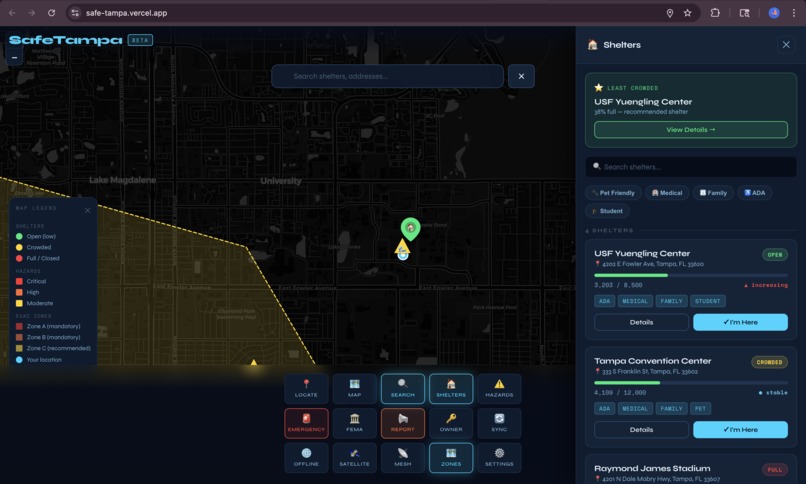Click the Sync button
This screenshot has width=806, height=484.
point(500,423)
